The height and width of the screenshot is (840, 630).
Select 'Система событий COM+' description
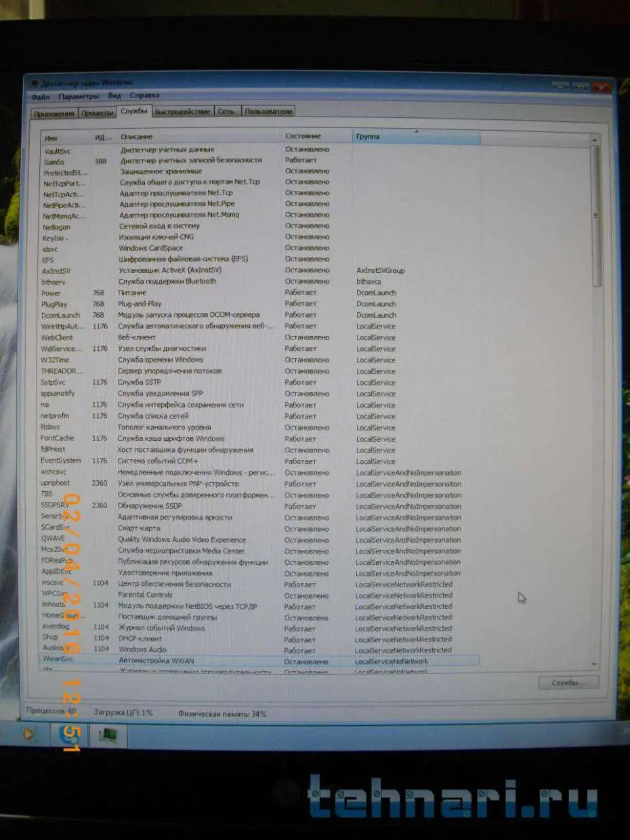pos(158,461)
